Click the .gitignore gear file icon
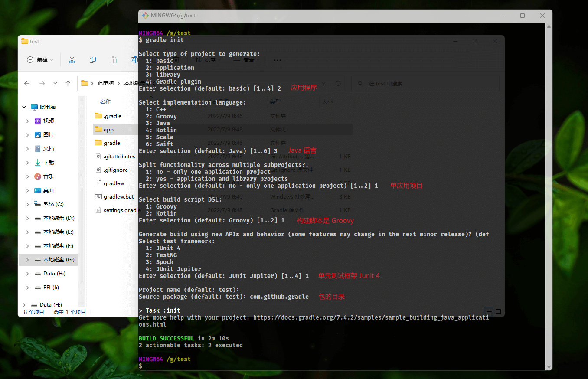This screenshot has height=379, width=588. pyautogui.click(x=98, y=170)
